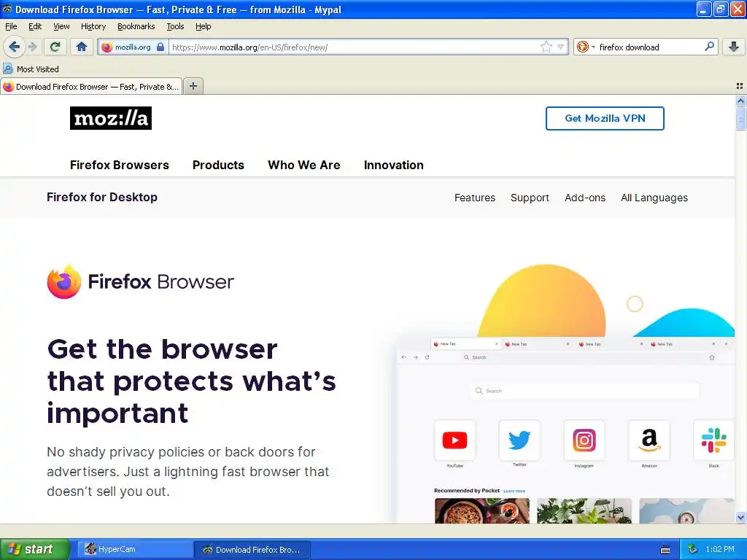Click the system tray network icon
Image resolution: width=747 pixels, height=560 pixels.
pos(693,549)
